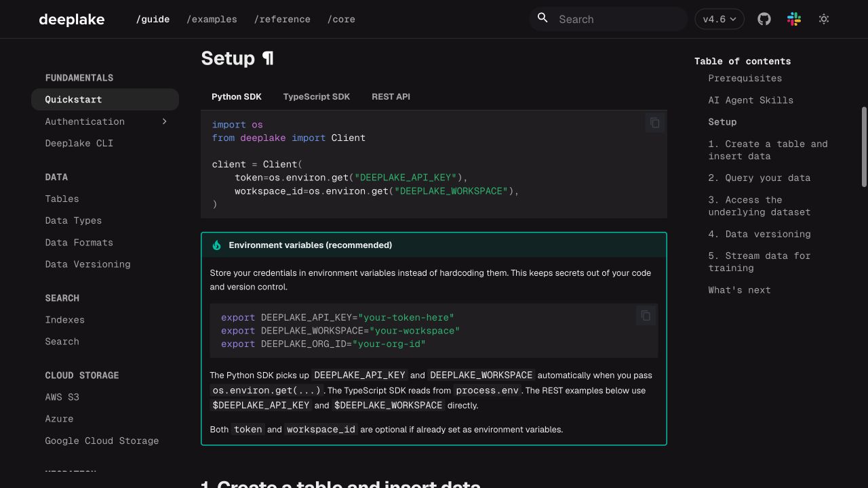Switch to the Python SDK tab
The height and width of the screenshot is (488, 868).
click(236, 96)
